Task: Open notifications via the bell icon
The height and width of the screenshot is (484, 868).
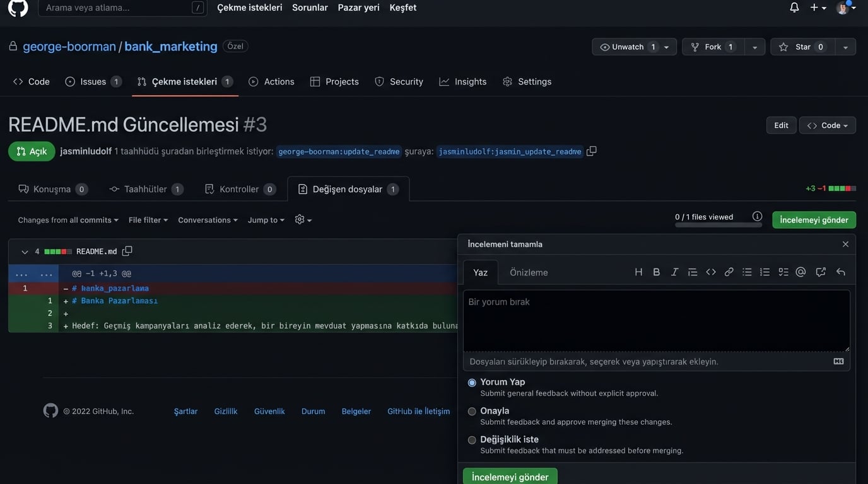Action: [794, 8]
